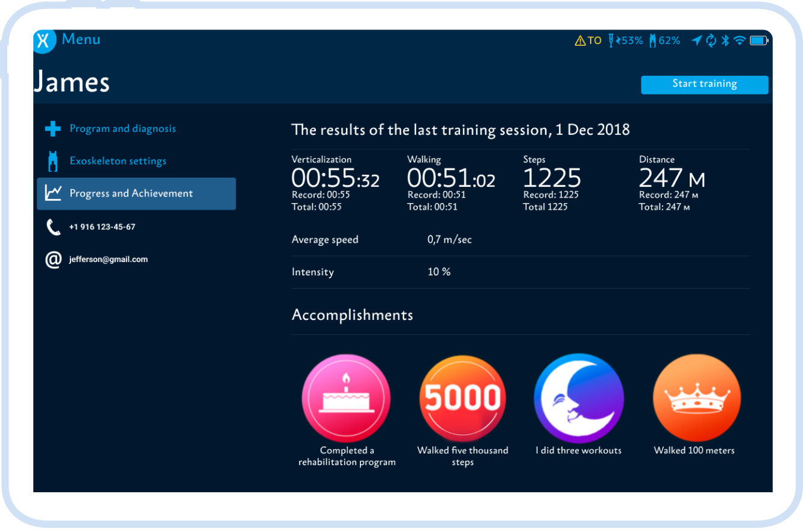
Task: Click the 5000 steps achievement badge
Action: click(462, 398)
